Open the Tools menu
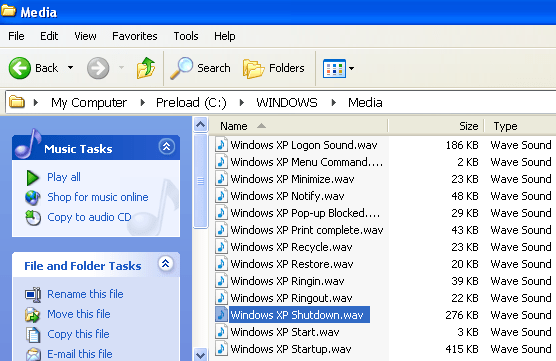The width and height of the screenshot is (556, 361). tap(186, 36)
